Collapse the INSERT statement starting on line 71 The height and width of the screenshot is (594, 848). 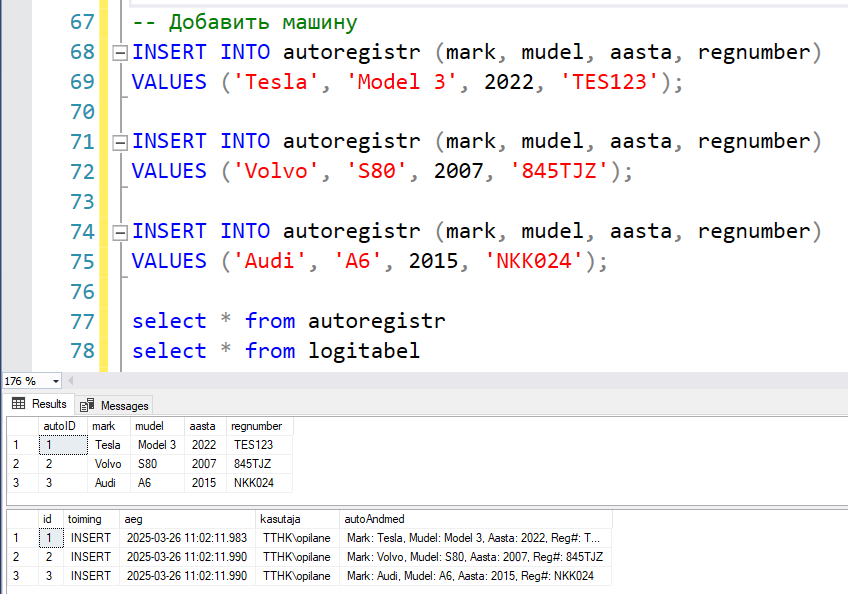click(120, 142)
